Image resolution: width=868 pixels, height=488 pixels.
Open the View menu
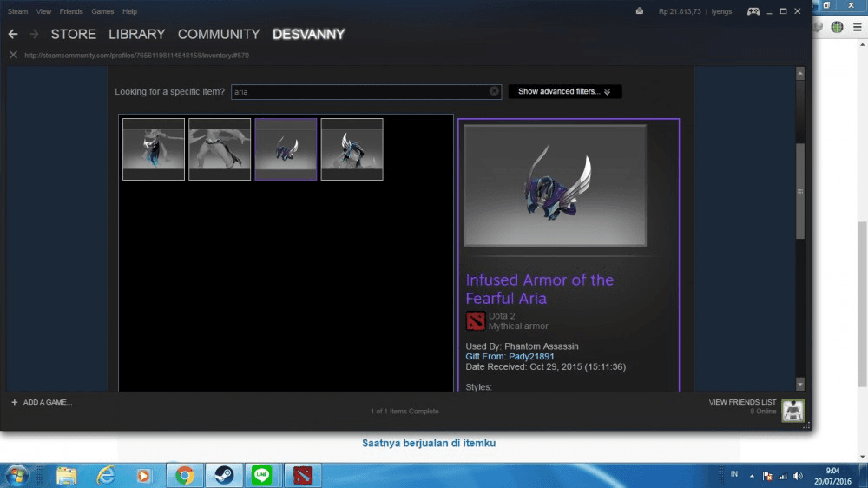43,11
